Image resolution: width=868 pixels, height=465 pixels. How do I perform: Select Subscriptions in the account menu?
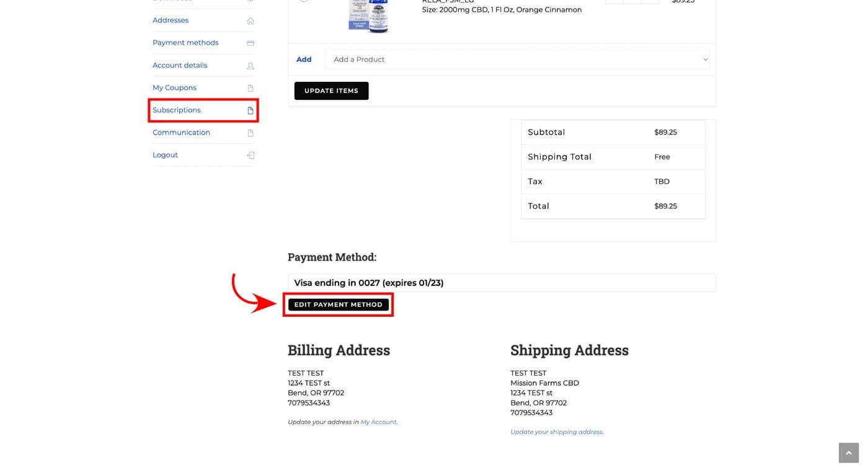[x=177, y=110]
